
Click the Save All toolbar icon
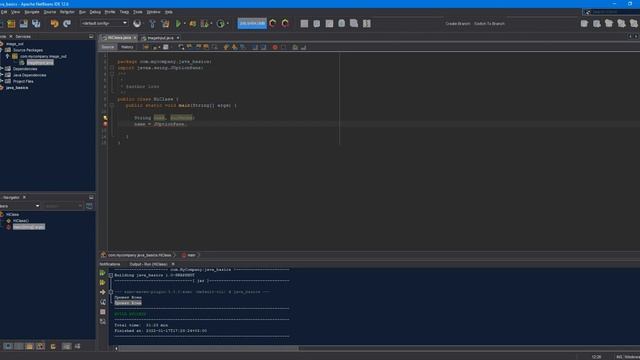click(x=36, y=24)
